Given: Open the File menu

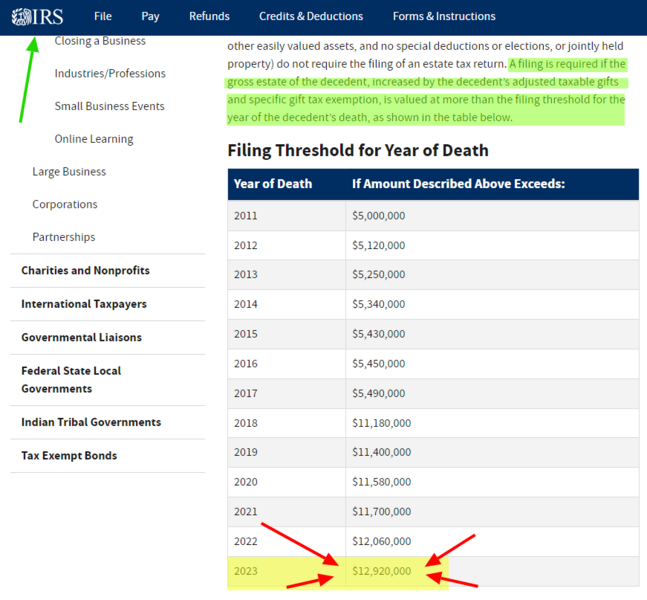Looking at the screenshot, I should [x=103, y=16].
